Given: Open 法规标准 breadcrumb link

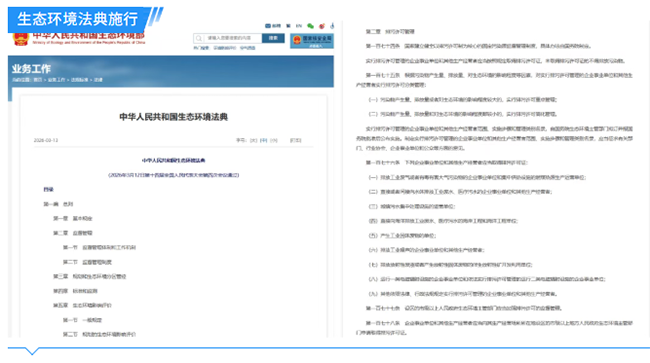Looking at the screenshot, I should [x=79, y=80].
